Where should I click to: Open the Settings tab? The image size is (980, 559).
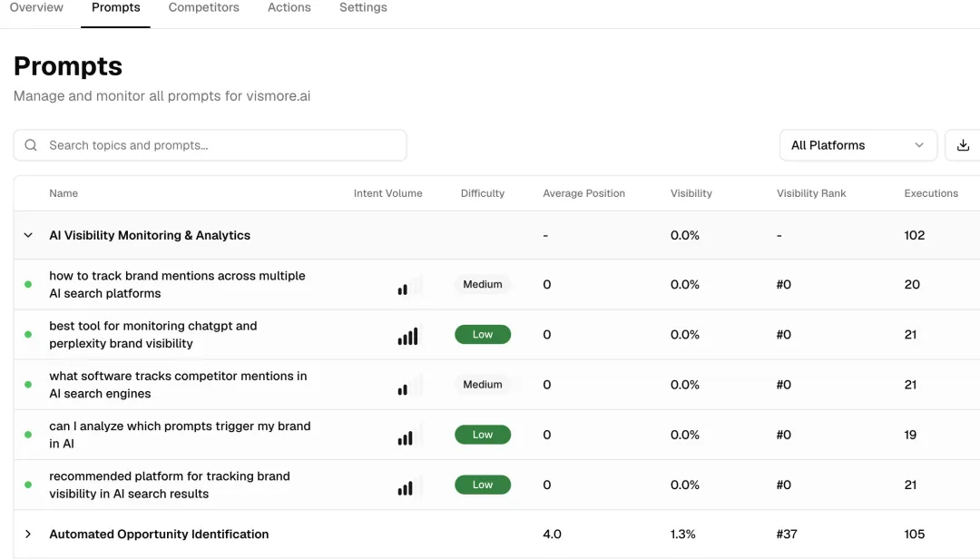coord(363,8)
